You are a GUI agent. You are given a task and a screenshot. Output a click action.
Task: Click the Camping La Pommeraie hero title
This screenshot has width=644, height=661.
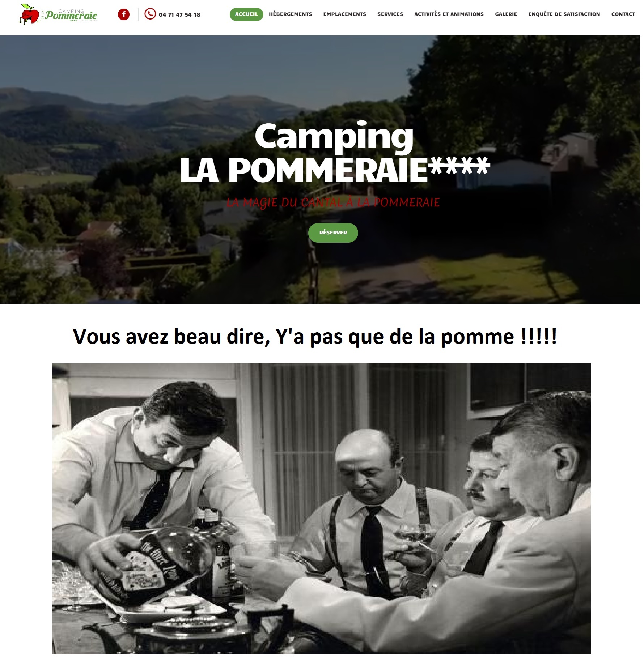[335, 153]
